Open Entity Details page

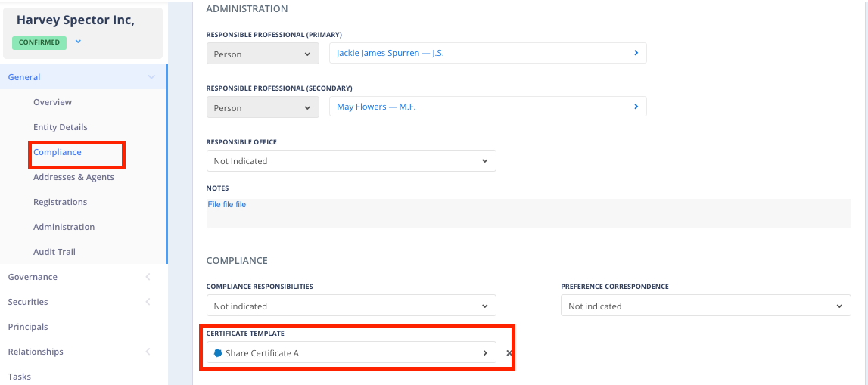(x=61, y=127)
